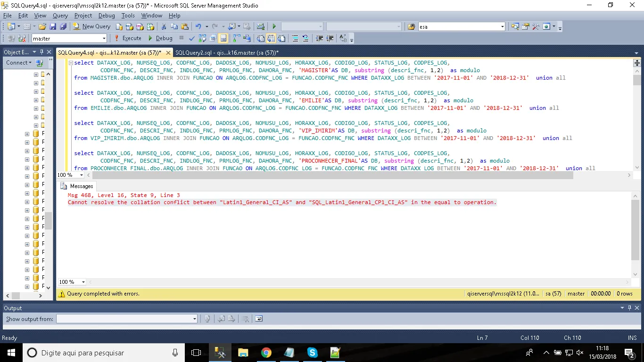Screen dimensions: 644x362
Task: Click the query editor horizontal scrollbar
Action: (x=330, y=175)
